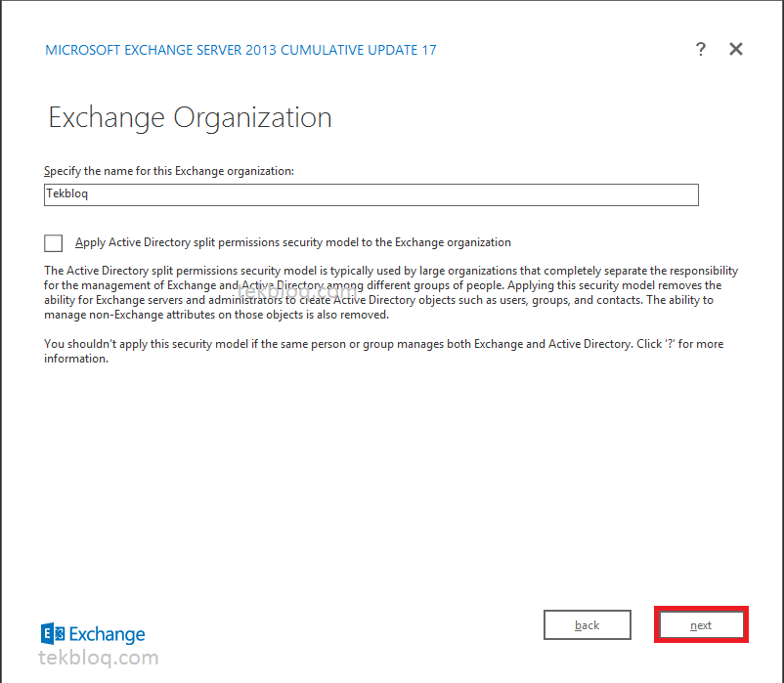The width and height of the screenshot is (784, 683).
Task: Open help with the question mark icon
Action: pos(701,49)
